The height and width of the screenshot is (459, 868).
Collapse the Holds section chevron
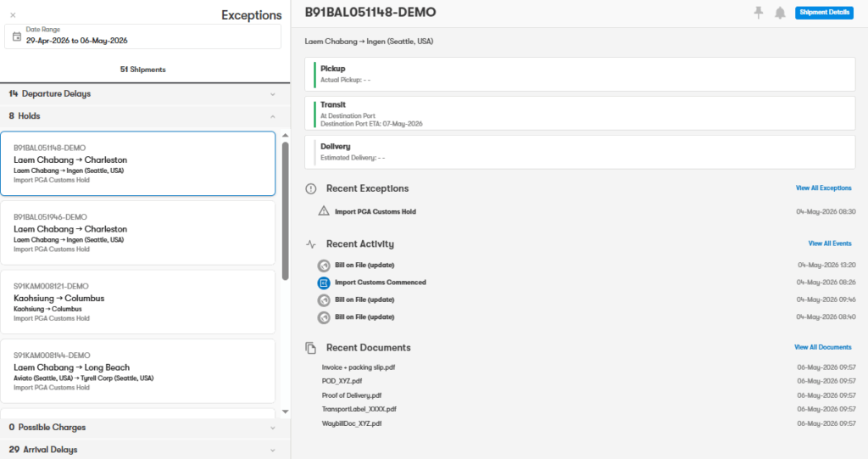[x=272, y=116]
